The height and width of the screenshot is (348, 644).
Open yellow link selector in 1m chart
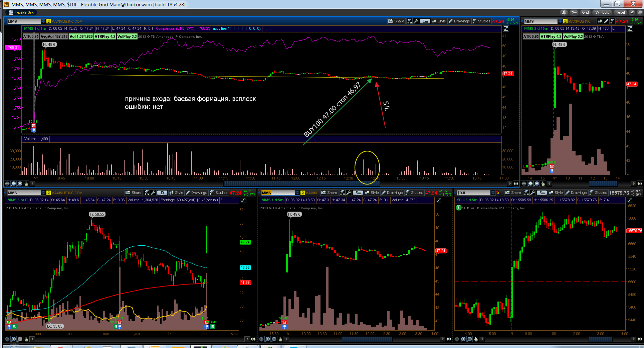tap(48, 21)
